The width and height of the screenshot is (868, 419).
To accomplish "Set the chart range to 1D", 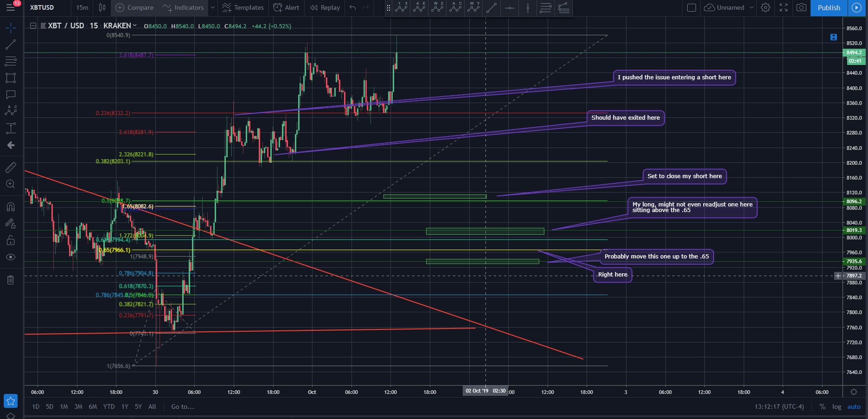I will pyautogui.click(x=36, y=406).
